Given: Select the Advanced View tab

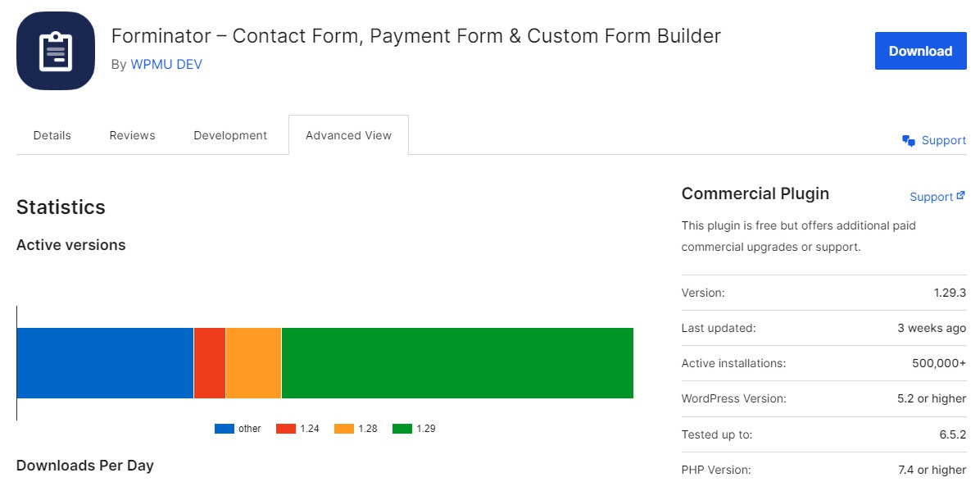Looking at the screenshot, I should coord(348,135).
